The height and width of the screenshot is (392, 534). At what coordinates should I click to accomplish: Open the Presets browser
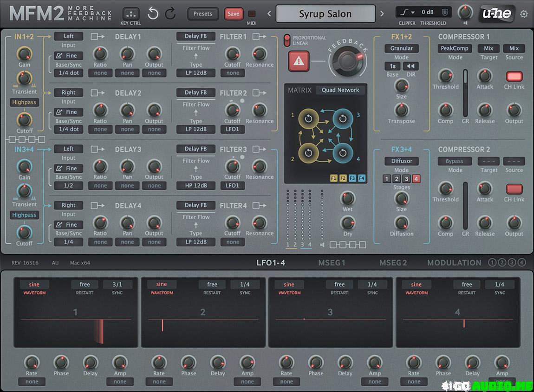202,14
